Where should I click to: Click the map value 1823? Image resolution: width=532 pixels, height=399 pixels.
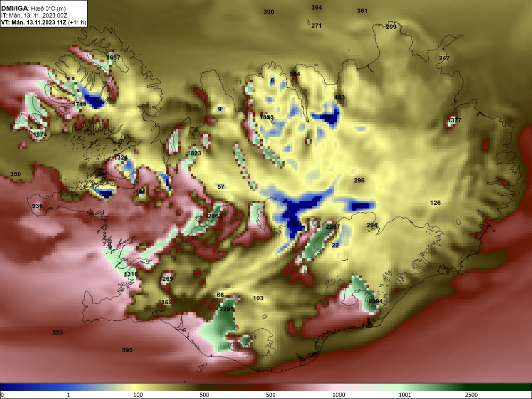(x=194, y=153)
